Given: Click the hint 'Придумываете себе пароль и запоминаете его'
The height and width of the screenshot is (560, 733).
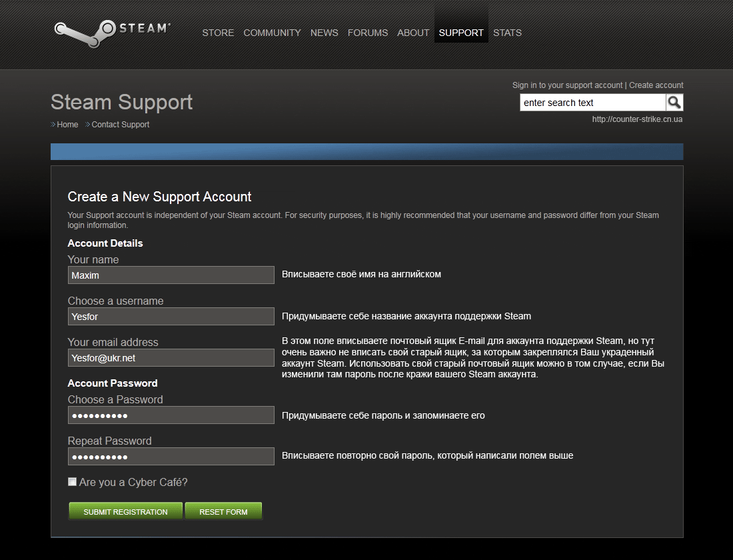Looking at the screenshot, I should [383, 415].
